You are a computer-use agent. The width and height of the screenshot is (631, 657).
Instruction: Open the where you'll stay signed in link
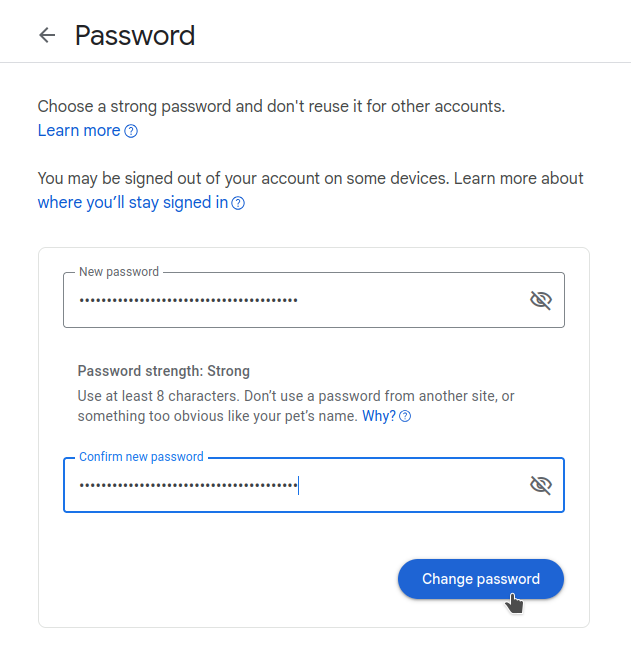[133, 203]
